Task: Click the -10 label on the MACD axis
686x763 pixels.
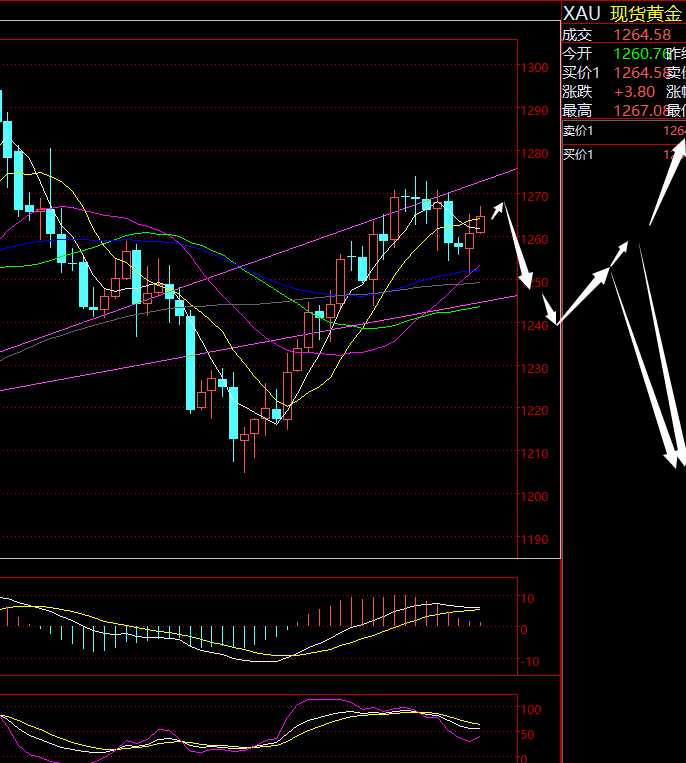Action: coord(530,662)
